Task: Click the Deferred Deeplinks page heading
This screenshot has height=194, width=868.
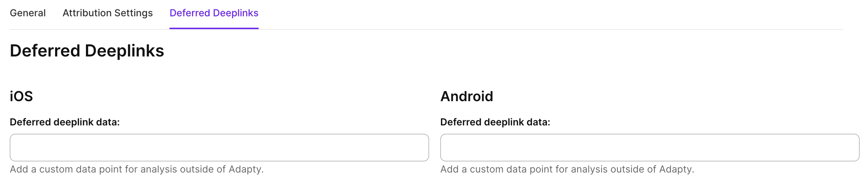Action: click(87, 51)
